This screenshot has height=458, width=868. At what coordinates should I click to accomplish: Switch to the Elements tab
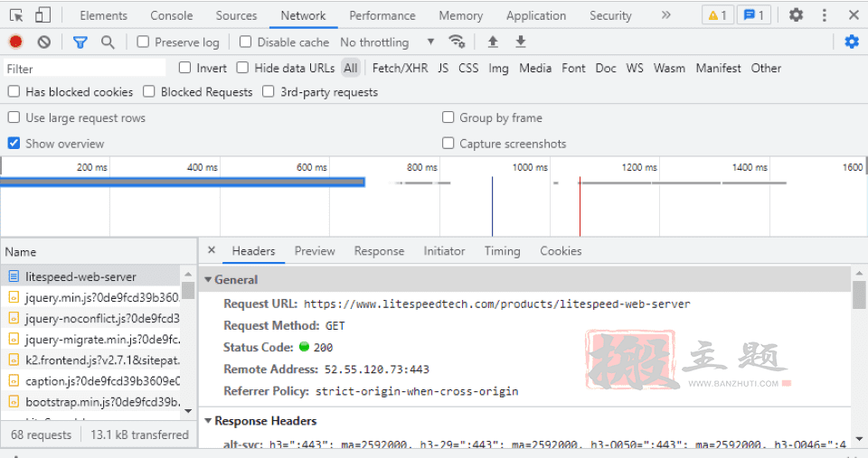click(x=103, y=15)
